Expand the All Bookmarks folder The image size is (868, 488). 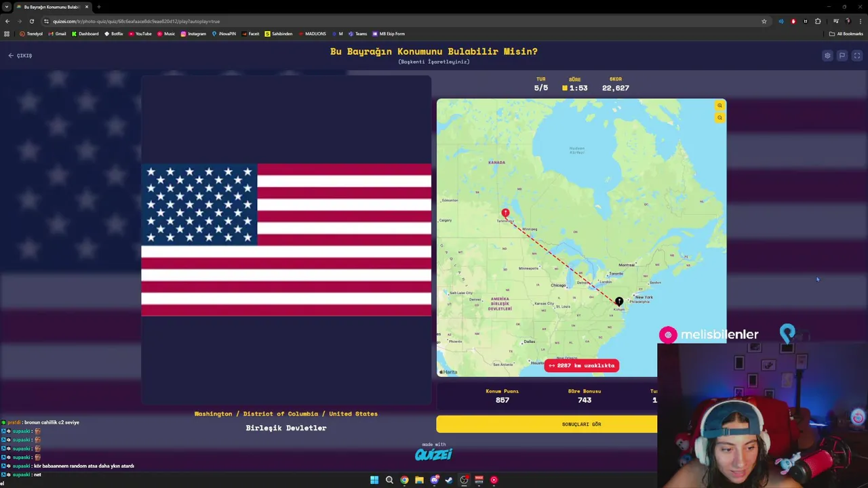pos(846,34)
